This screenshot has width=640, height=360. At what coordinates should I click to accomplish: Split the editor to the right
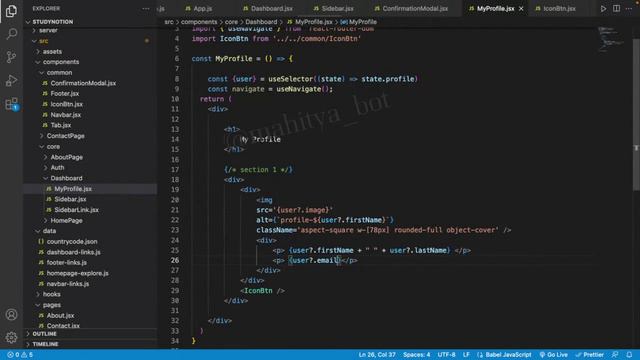pyautogui.click(x=616, y=9)
